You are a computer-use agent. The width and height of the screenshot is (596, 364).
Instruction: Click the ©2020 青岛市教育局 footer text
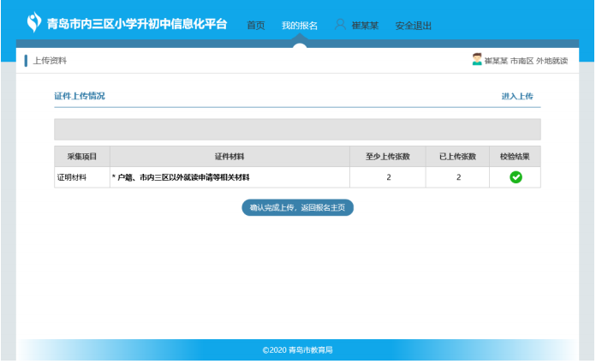(297, 350)
